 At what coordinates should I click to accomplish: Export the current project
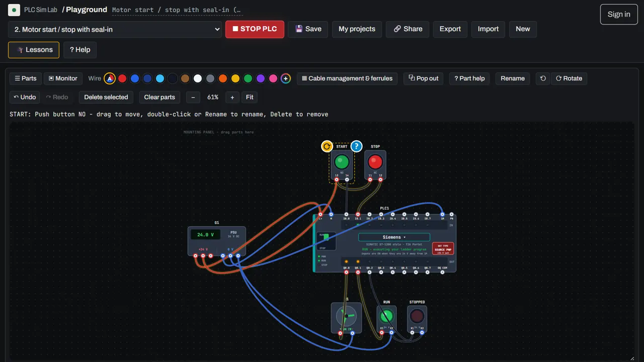tap(450, 29)
